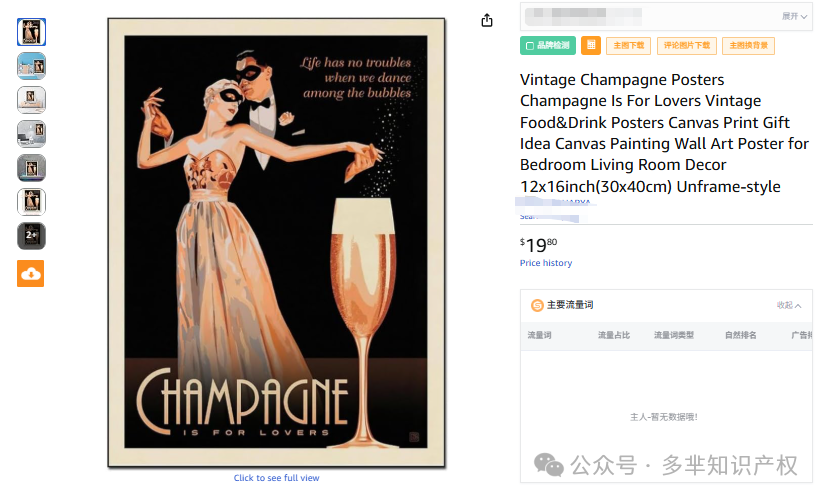Collapse the 主要流量词 panel with 收起
Viewport: 824px width, 498px height.
pos(789,305)
